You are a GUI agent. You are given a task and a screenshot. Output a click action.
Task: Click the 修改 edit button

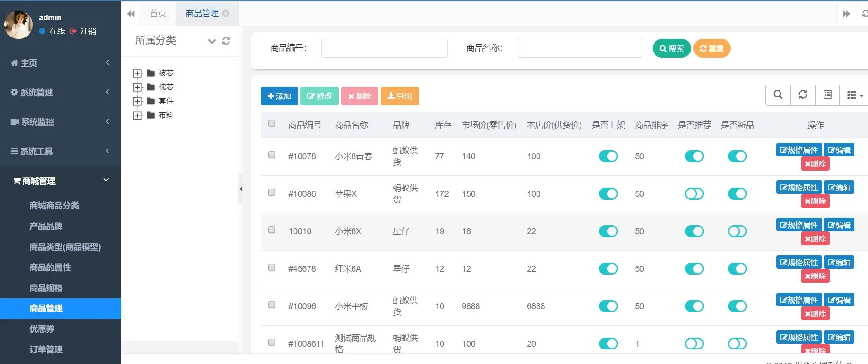click(x=319, y=96)
